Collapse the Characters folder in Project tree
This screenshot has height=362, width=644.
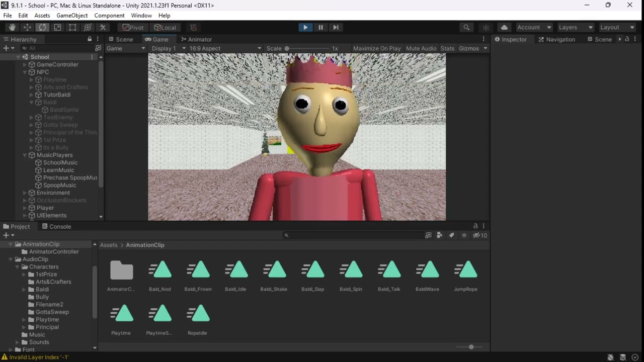point(17,267)
